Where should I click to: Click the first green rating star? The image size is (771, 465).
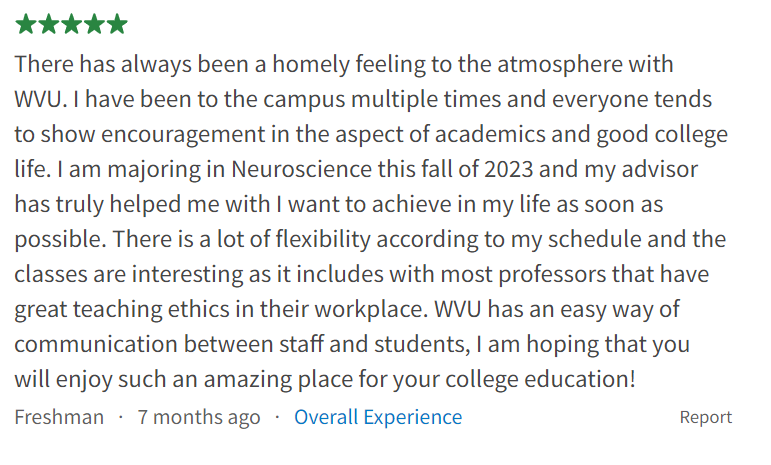(x=26, y=24)
